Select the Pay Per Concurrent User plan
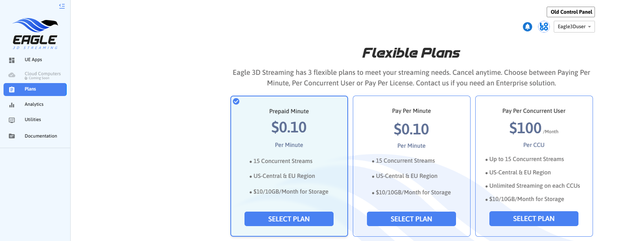The width and height of the screenshot is (644, 241). tap(534, 219)
